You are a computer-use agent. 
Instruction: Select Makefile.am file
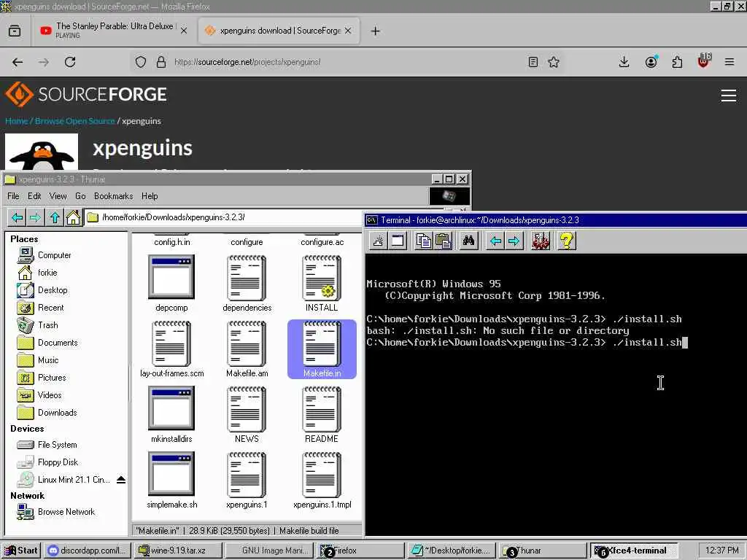click(247, 349)
